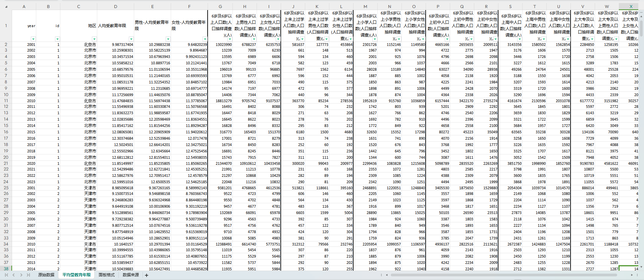644x280 pixels.
Task: Select cell with value 13023990
Action: (x=220, y=45)
